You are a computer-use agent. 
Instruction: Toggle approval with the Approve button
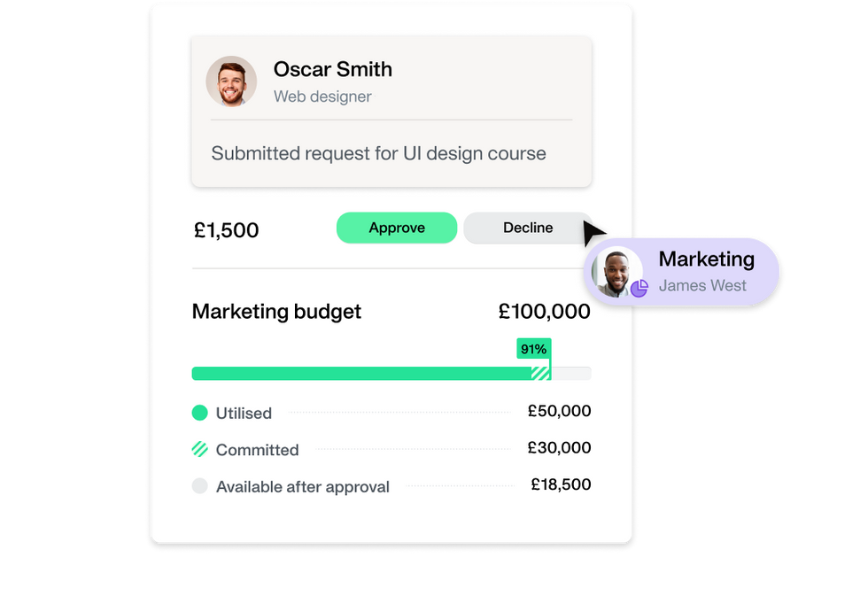396,228
